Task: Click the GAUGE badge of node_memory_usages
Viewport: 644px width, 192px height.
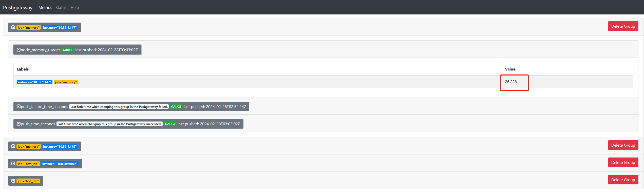Action: (68, 50)
